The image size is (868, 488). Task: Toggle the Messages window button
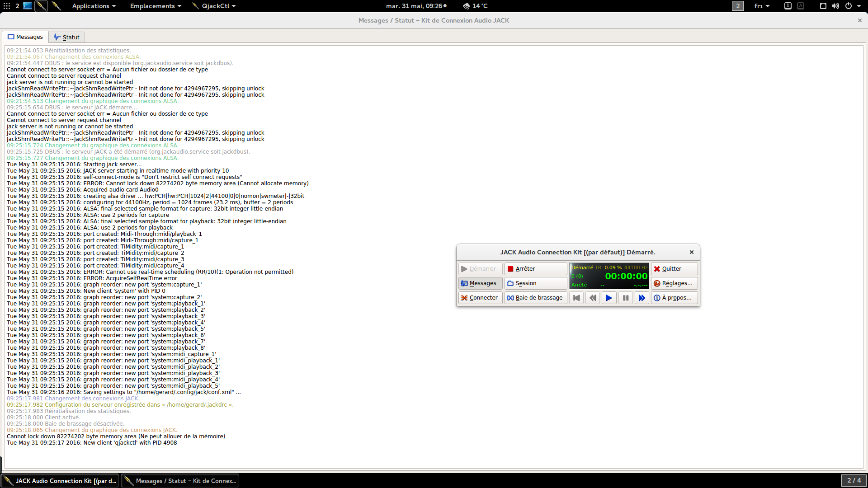[480, 283]
